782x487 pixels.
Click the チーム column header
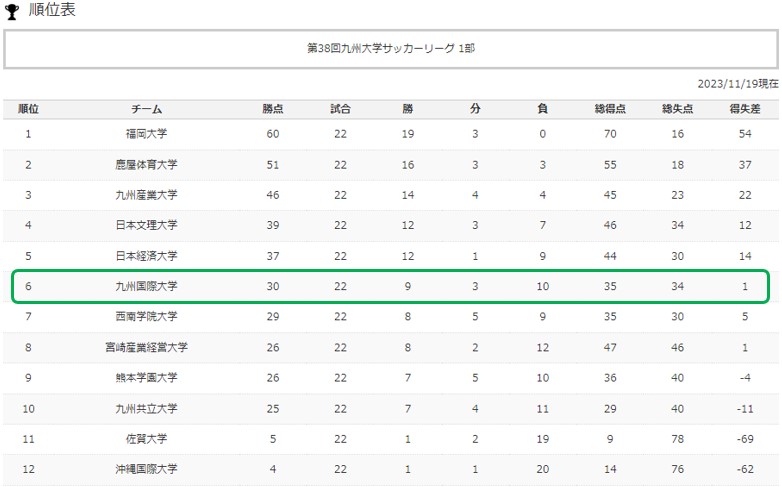(x=146, y=109)
